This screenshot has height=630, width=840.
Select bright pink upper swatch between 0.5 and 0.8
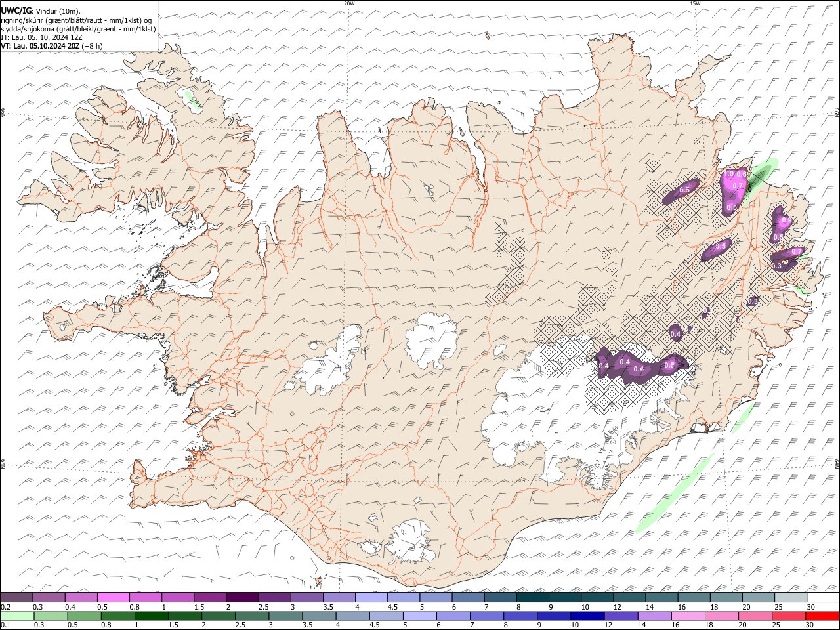coord(113,597)
